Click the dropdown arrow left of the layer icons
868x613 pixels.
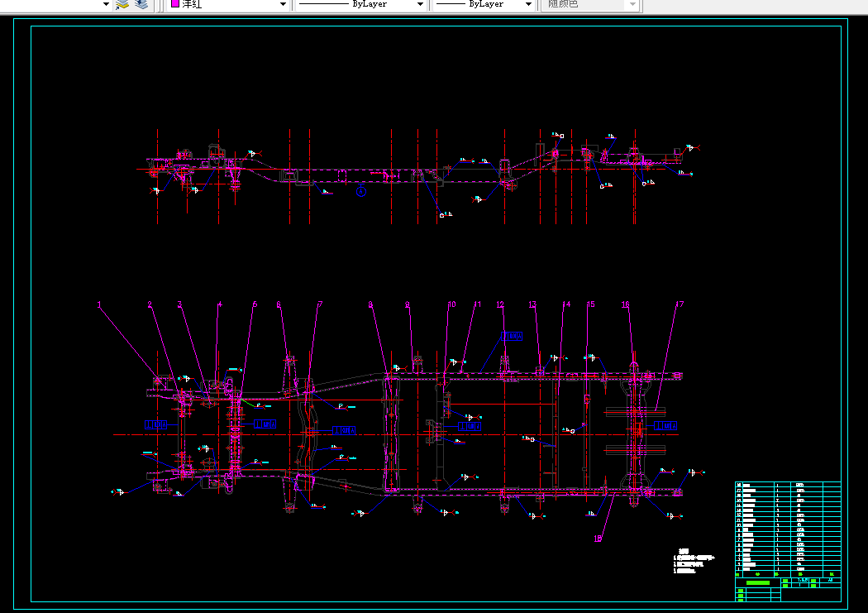107,4
